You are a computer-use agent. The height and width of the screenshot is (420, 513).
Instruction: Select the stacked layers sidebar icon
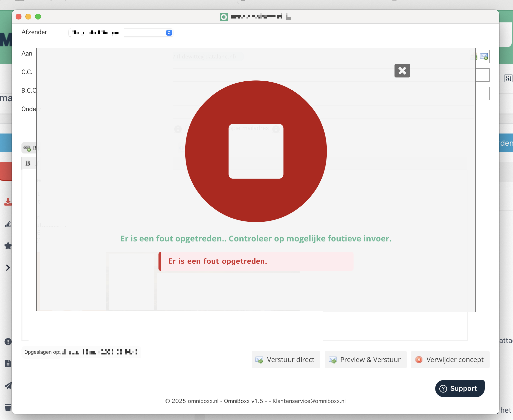8,224
